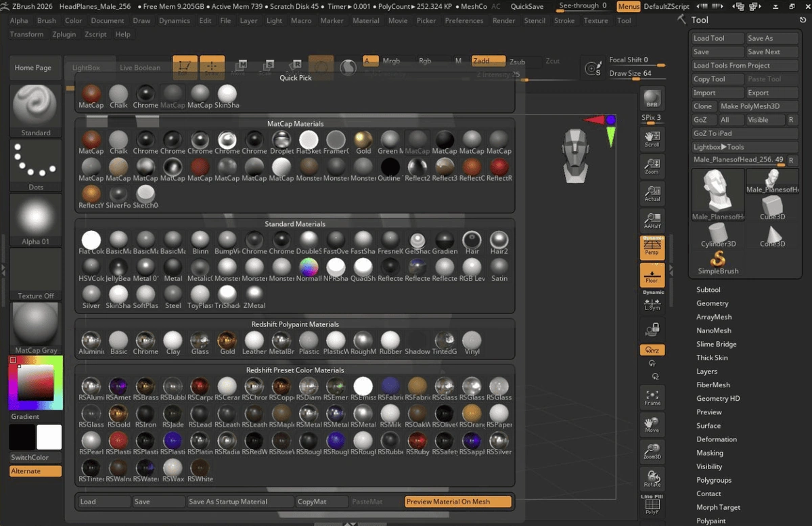
Task: Expand the Morph Target section
Action: 718,507
